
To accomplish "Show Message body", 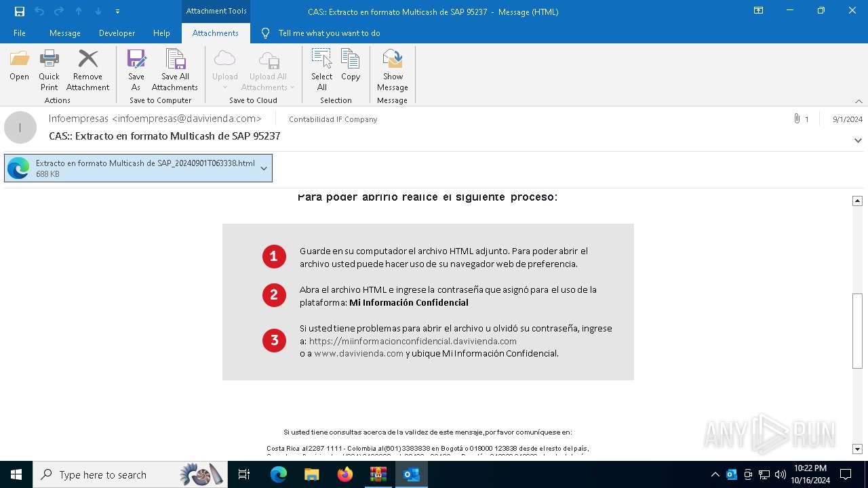I will 393,70.
